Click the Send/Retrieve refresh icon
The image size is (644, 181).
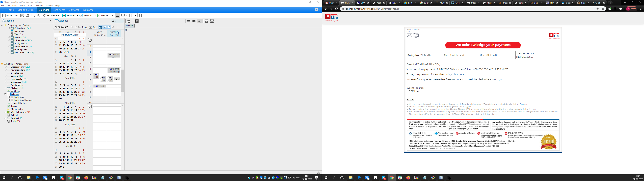(x=44, y=15)
